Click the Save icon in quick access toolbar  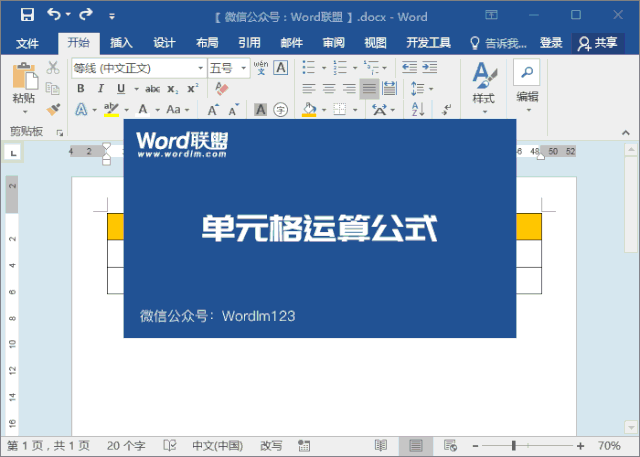pyautogui.click(x=27, y=15)
